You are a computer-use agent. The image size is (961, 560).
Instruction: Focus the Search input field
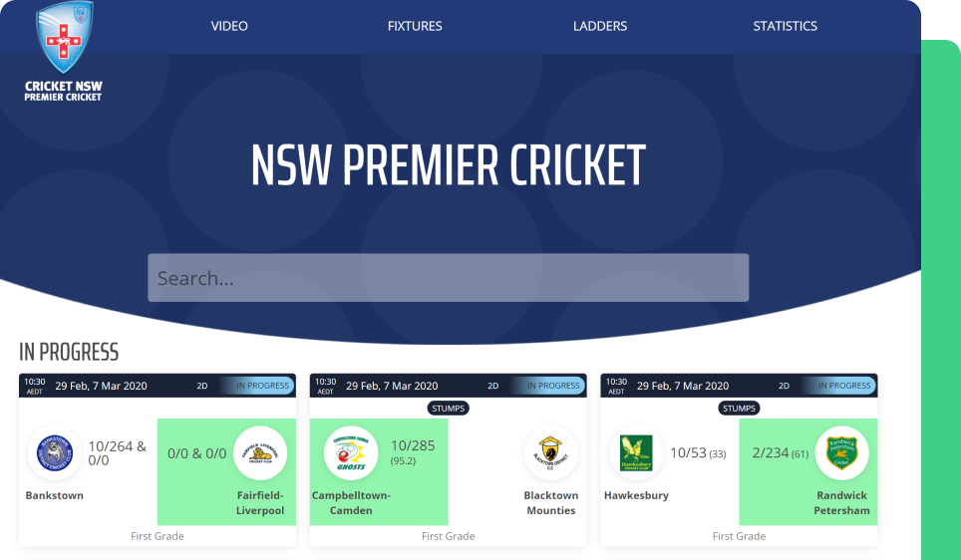coord(448,278)
